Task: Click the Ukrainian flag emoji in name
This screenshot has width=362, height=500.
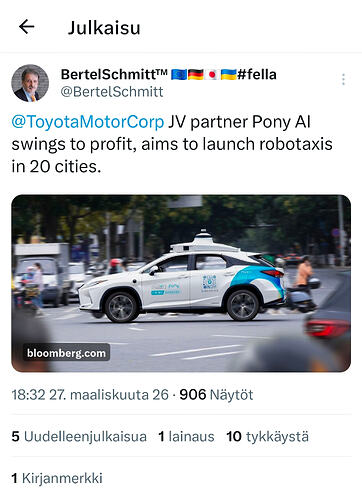Action: (x=228, y=75)
